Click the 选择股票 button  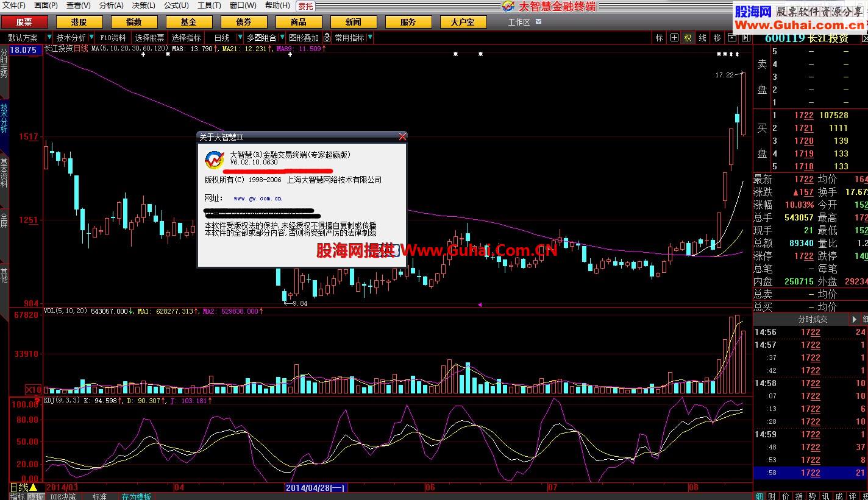click(150, 38)
